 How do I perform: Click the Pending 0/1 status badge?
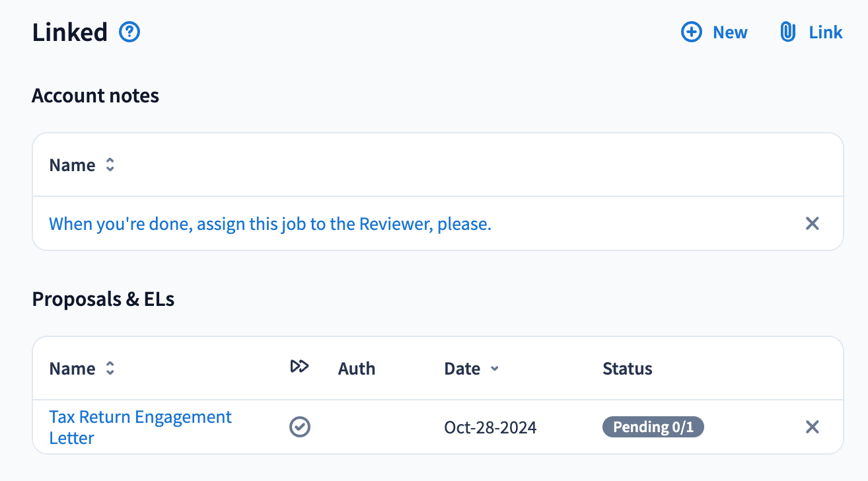click(653, 427)
